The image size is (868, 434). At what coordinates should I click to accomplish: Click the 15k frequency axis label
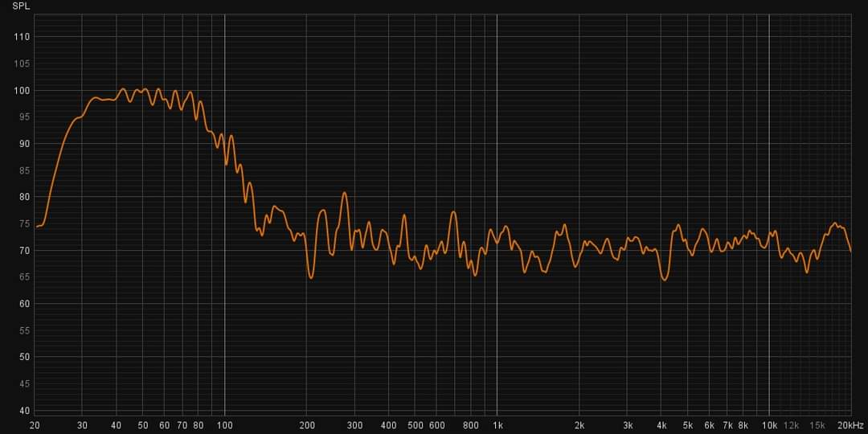pyautogui.click(x=817, y=425)
